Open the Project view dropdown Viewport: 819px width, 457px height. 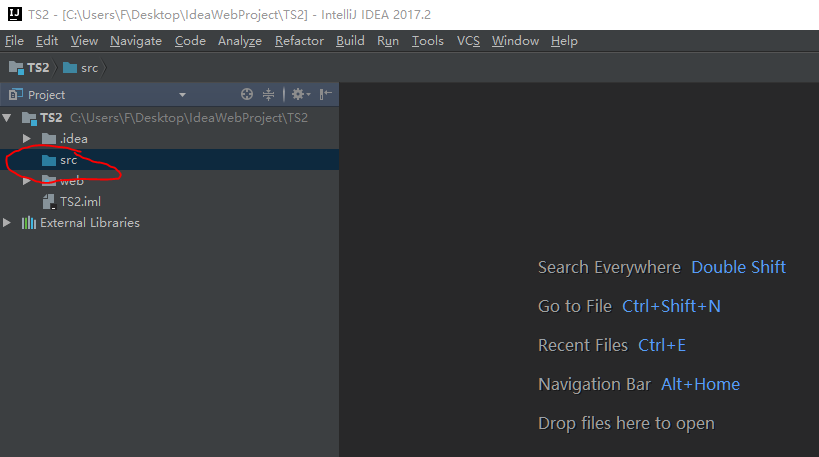click(182, 95)
